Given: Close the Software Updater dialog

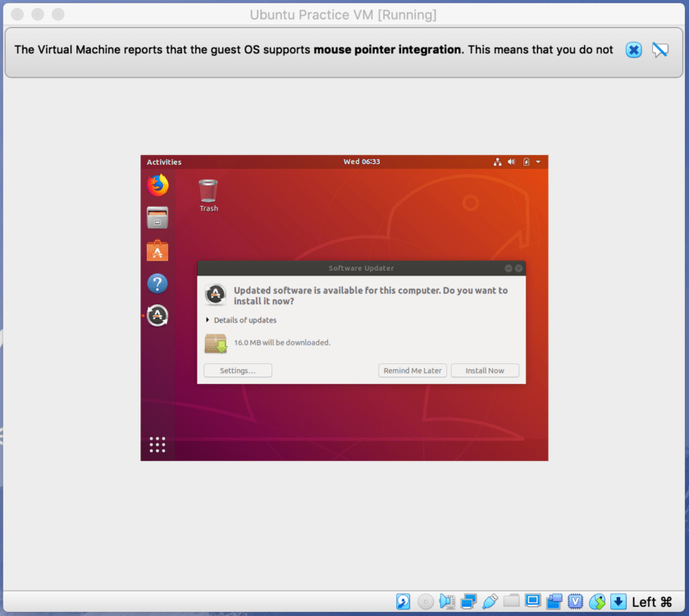Looking at the screenshot, I should [518, 268].
